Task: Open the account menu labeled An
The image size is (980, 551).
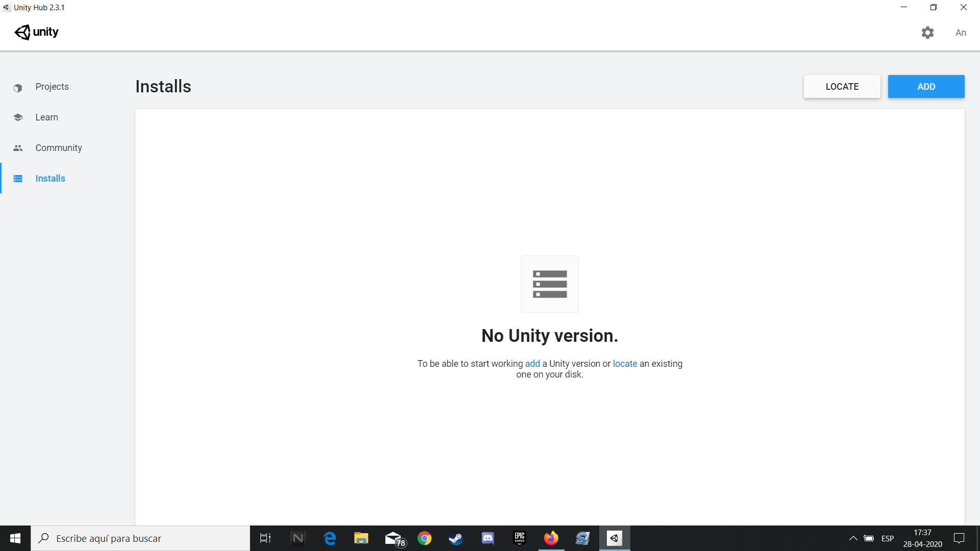Action: [961, 33]
